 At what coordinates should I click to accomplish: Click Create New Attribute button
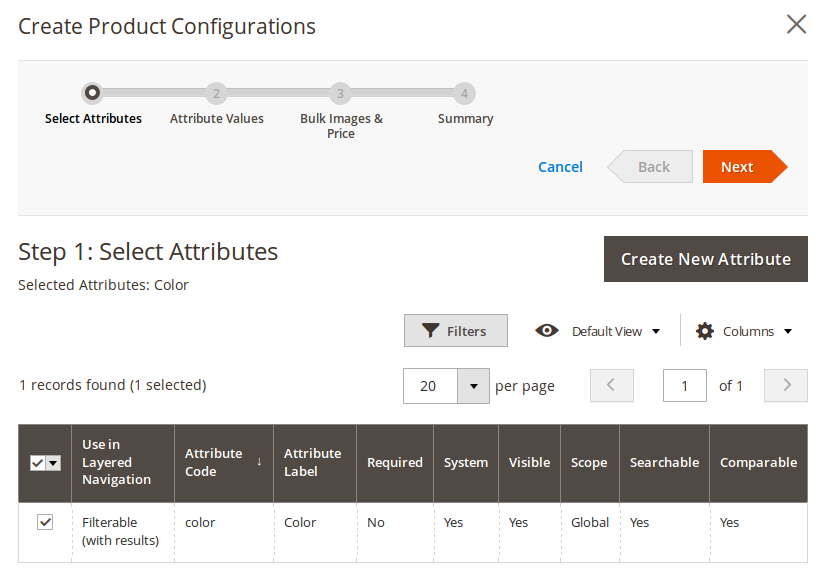point(706,259)
